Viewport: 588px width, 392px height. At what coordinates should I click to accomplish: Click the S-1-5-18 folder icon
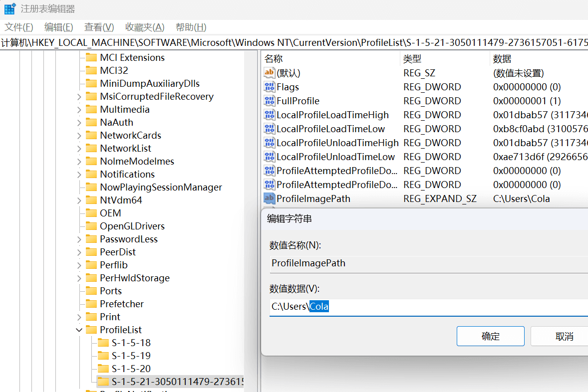click(x=103, y=343)
